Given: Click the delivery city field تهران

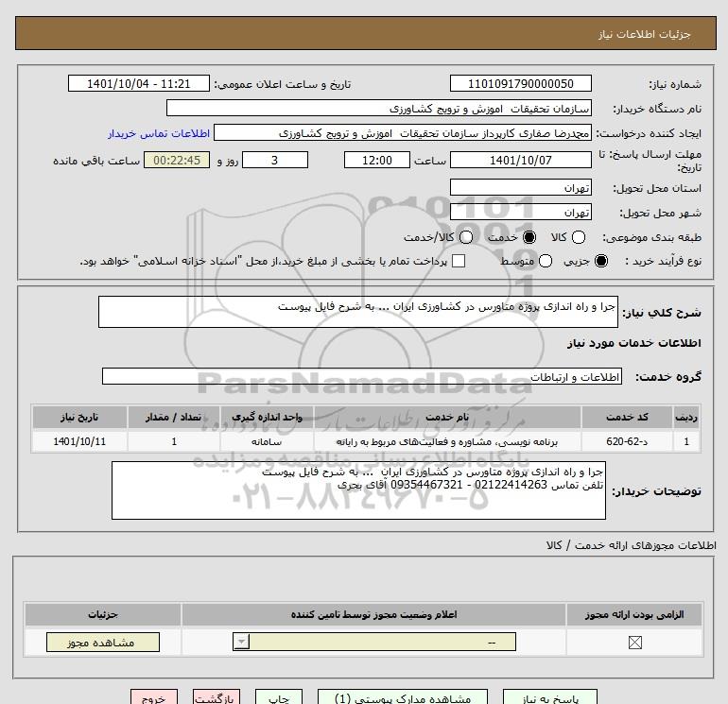Looking at the screenshot, I should click(x=520, y=212).
